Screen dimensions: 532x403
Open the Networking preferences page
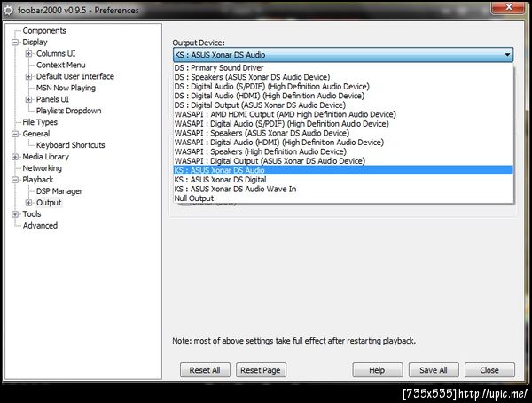pyautogui.click(x=42, y=168)
